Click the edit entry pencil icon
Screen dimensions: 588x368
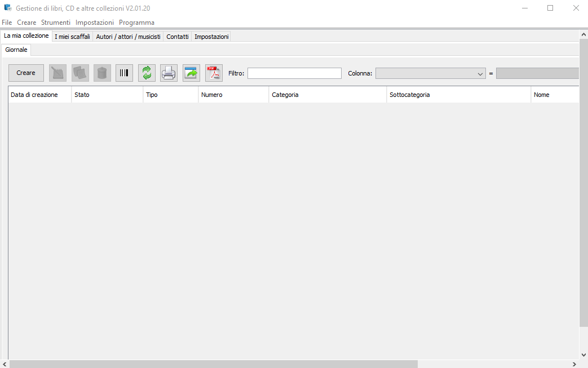(58, 73)
